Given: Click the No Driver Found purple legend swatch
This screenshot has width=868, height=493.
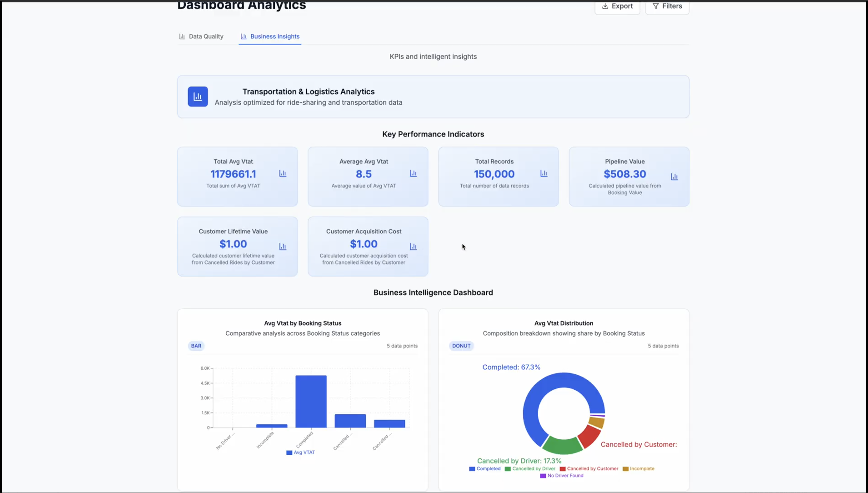Looking at the screenshot, I should tap(543, 476).
